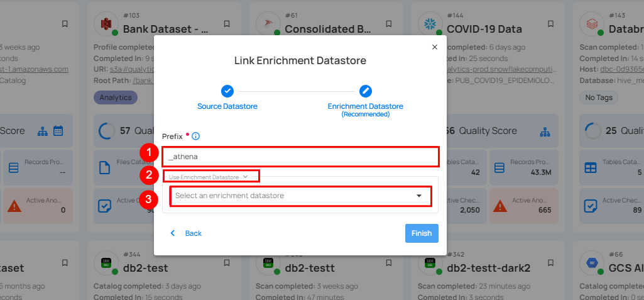The width and height of the screenshot is (644, 300).
Task: Bookmark the COVID-19 Data datastore
Action: (x=550, y=24)
